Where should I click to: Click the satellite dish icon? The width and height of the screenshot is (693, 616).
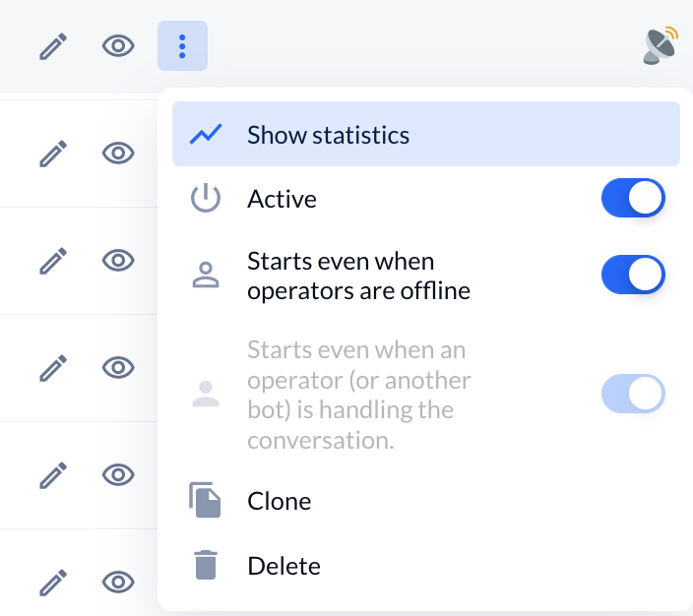pyautogui.click(x=661, y=45)
